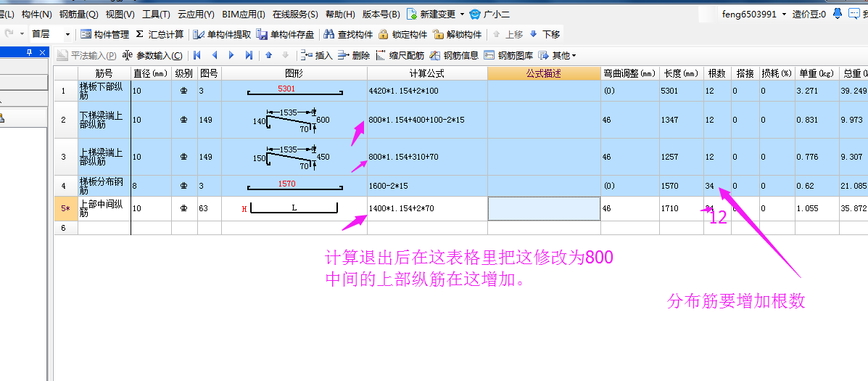Click the 5301 shape diagram cell
This screenshot has width=868, height=381.
pyautogui.click(x=294, y=91)
